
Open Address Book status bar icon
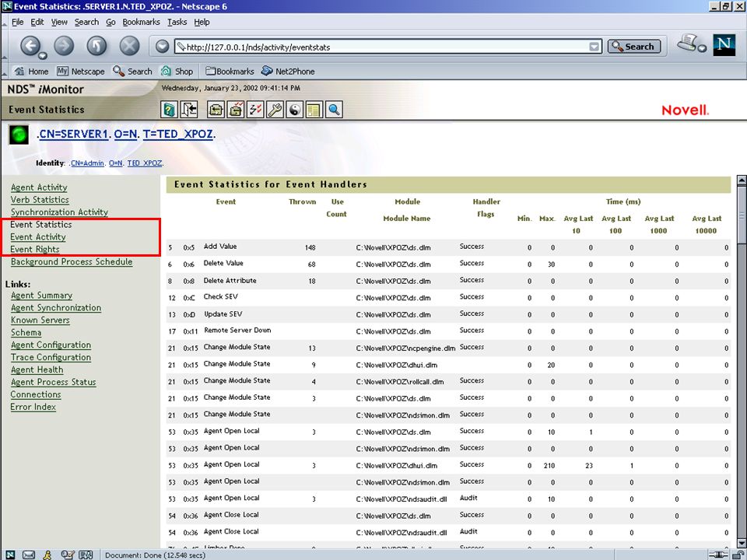pos(86,555)
